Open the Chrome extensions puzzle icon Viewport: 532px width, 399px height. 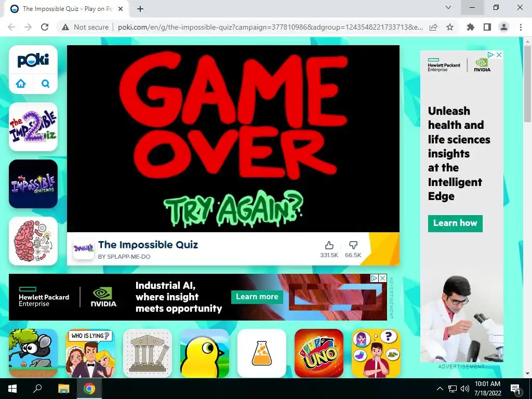[x=471, y=27]
